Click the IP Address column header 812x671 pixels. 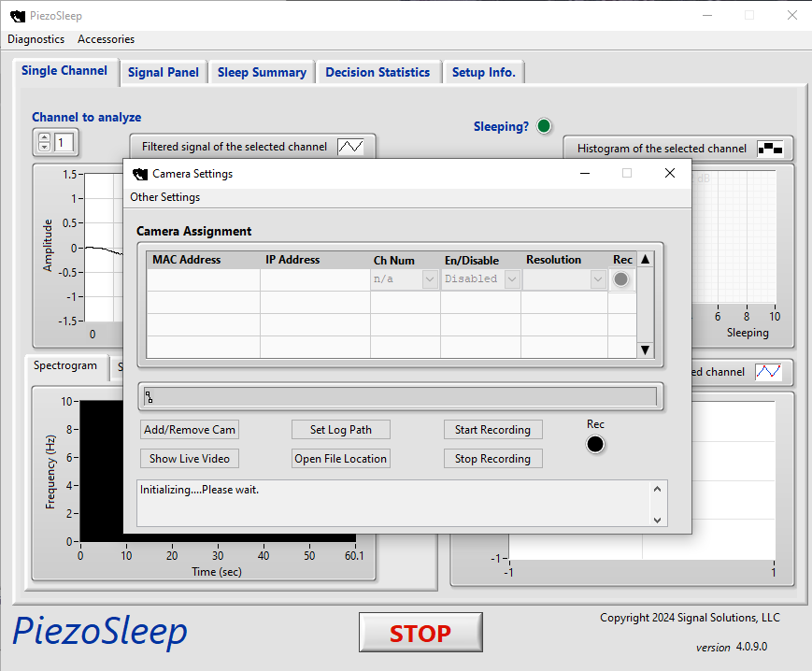[x=292, y=260]
